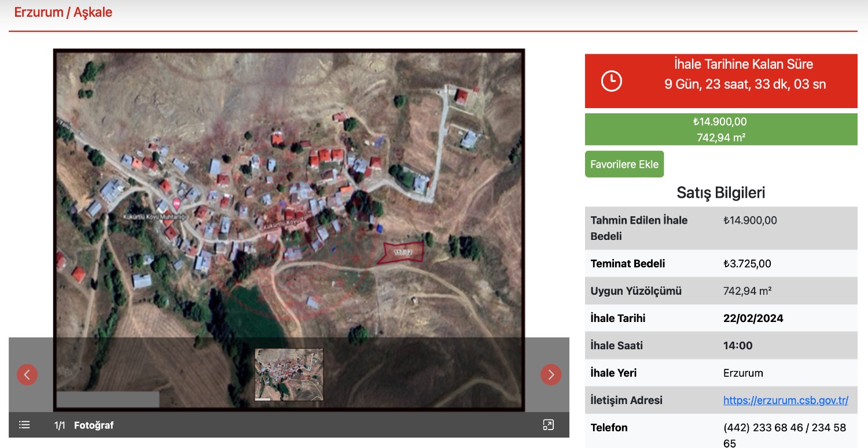Click the Uygun Yüzölçümü row label
This screenshot has height=448, width=868.
point(636,291)
